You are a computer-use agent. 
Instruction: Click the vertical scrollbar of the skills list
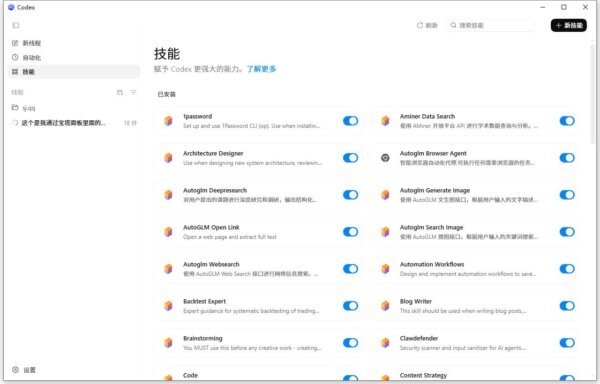tap(593, 94)
